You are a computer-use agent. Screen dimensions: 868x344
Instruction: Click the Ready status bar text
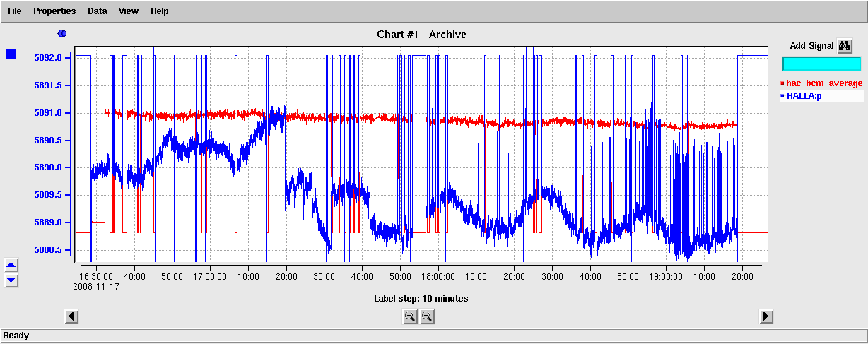16,336
